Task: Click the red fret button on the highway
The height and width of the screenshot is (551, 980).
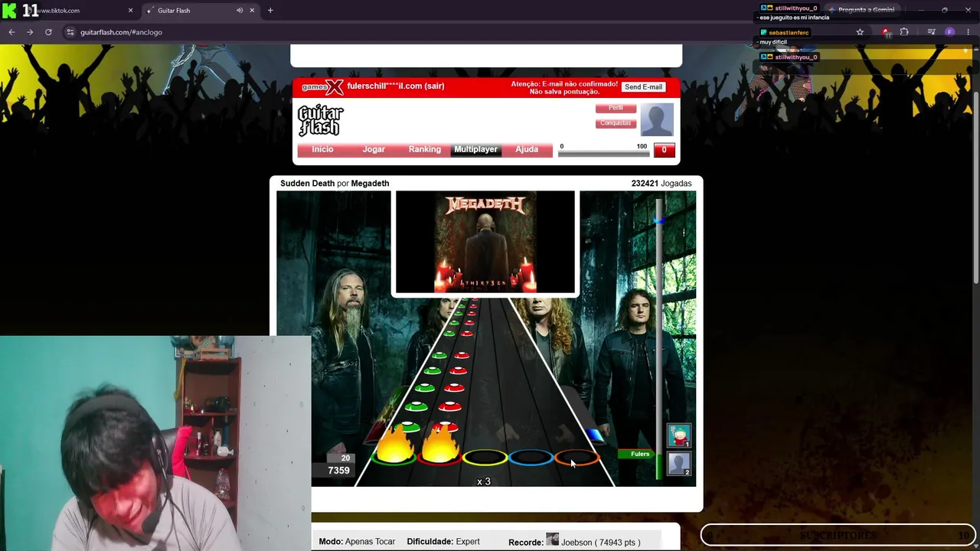Action: [x=439, y=458]
